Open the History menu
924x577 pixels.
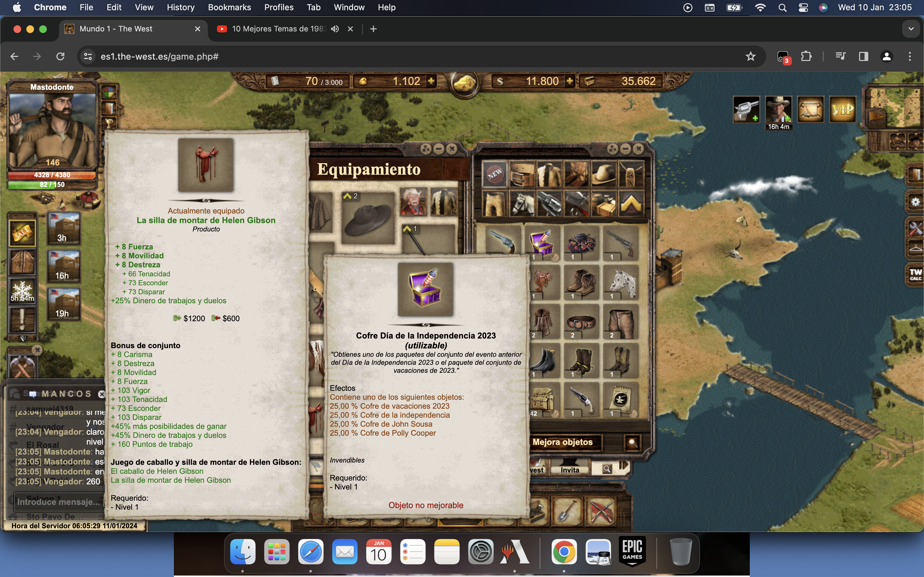point(180,7)
